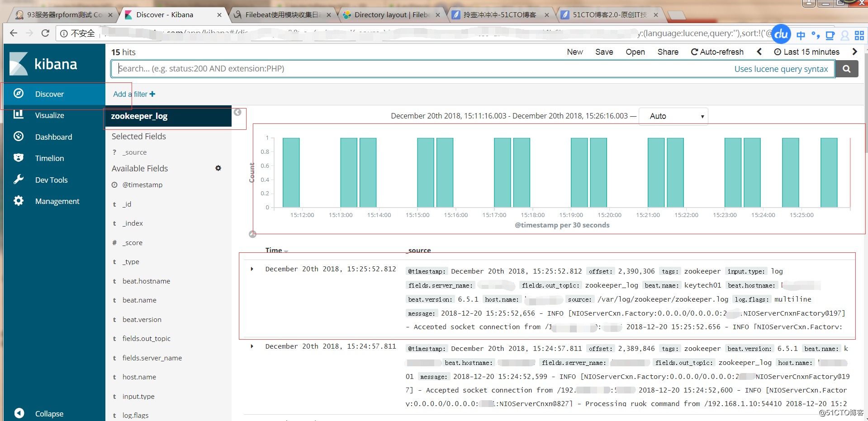Open Available Fields settings gear
Screen dimensions: 868x421
[x=218, y=168]
